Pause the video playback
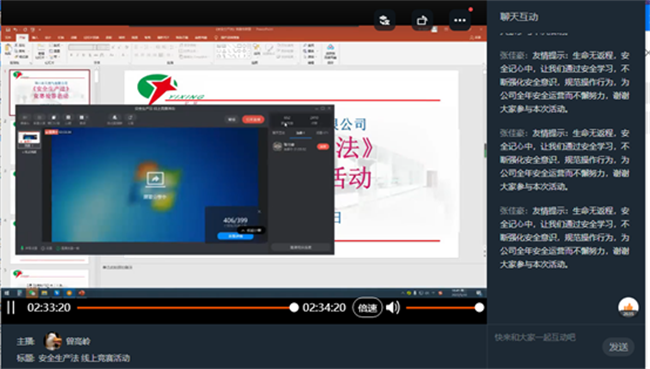The image size is (650, 369). pos(11,308)
